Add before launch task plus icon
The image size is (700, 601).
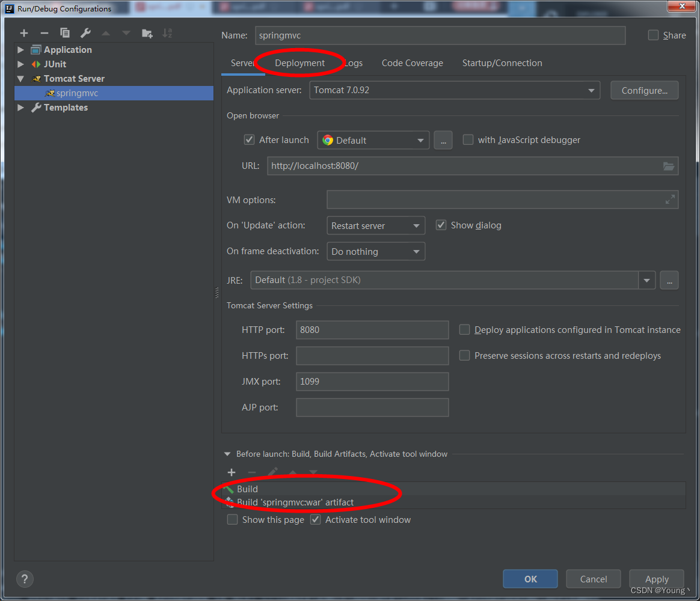(232, 472)
